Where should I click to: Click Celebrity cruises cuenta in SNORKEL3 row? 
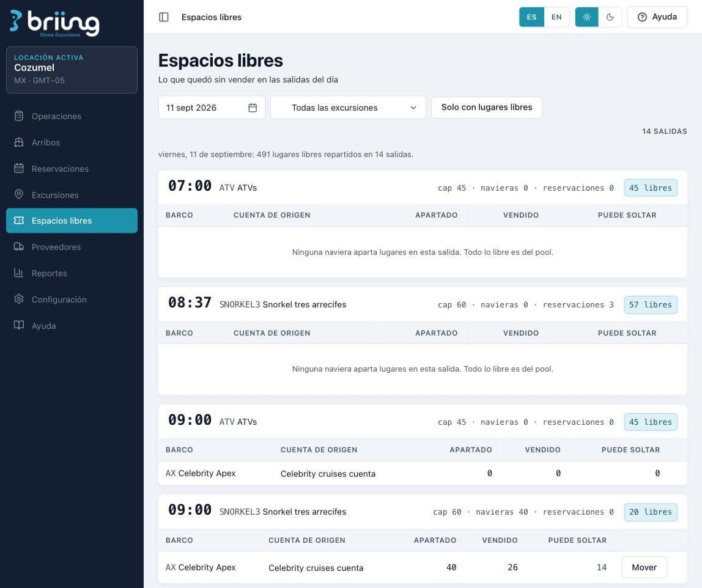pos(316,568)
